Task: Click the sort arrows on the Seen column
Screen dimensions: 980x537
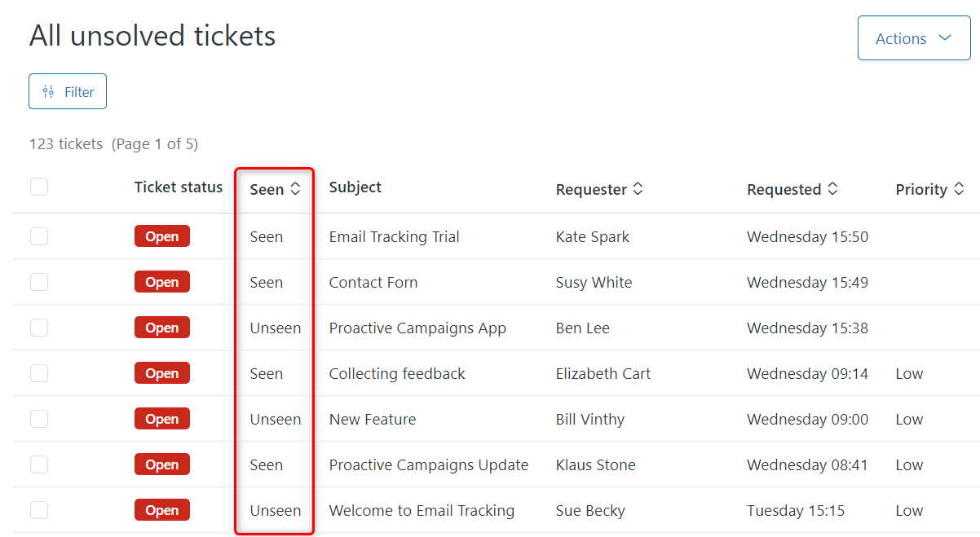Action: click(x=295, y=188)
